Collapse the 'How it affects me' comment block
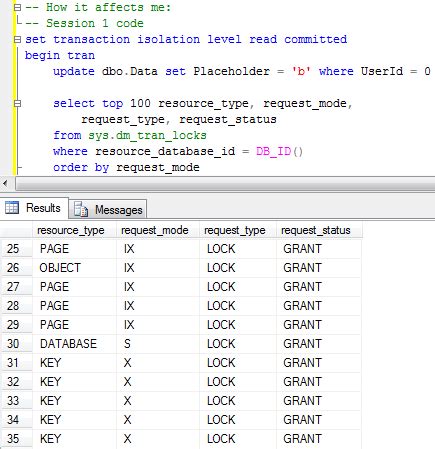 [17, 7]
